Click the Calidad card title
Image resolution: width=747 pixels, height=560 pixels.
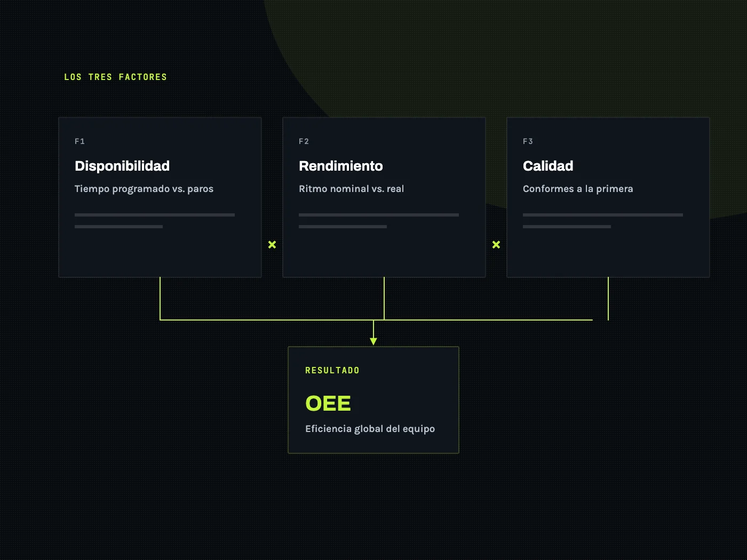548,166
